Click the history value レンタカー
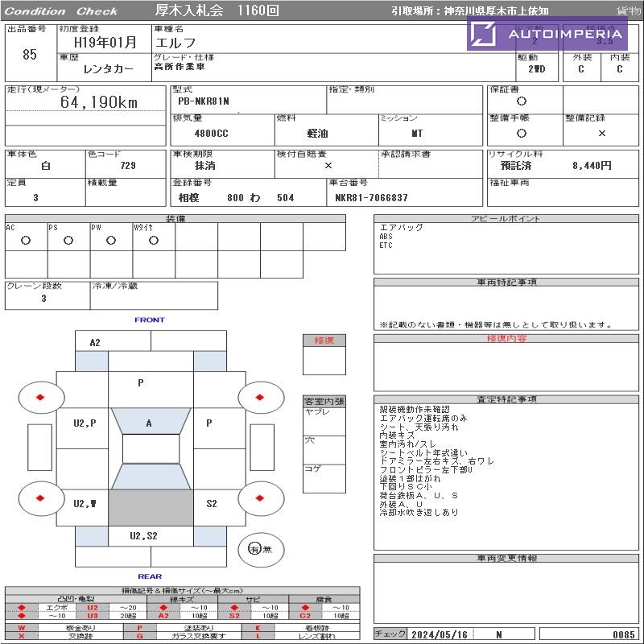This screenshot has width=644, height=644. coord(109,69)
